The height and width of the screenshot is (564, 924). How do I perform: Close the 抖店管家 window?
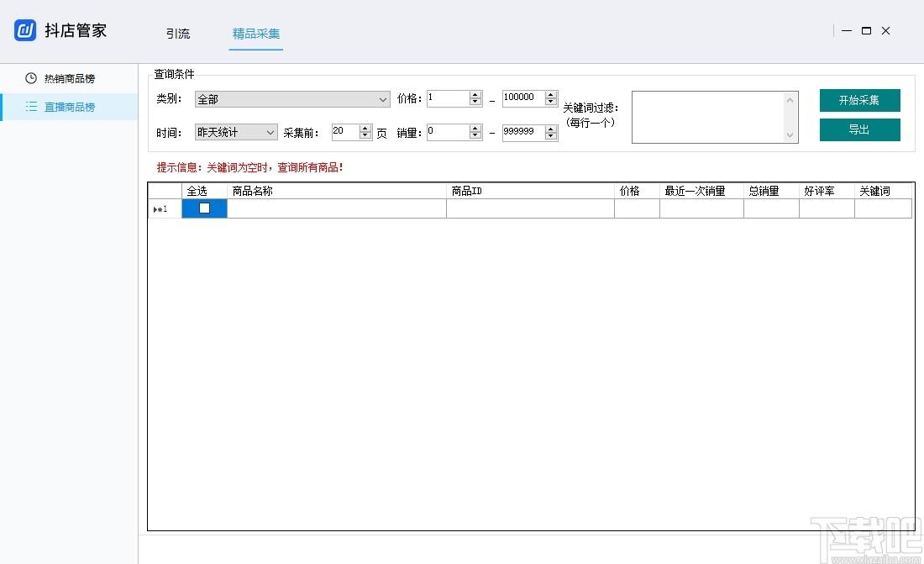(885, 30)
